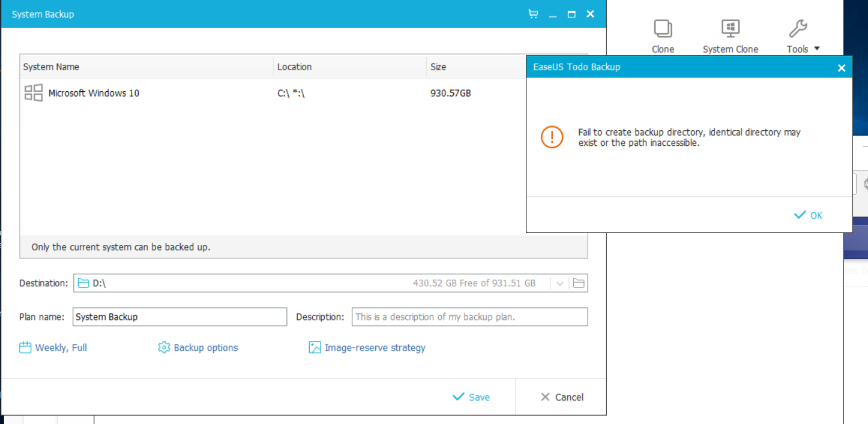868x424 pixels.
Task: Open the Weekly, Full schedule settings
Action: (x=53, y=348)
